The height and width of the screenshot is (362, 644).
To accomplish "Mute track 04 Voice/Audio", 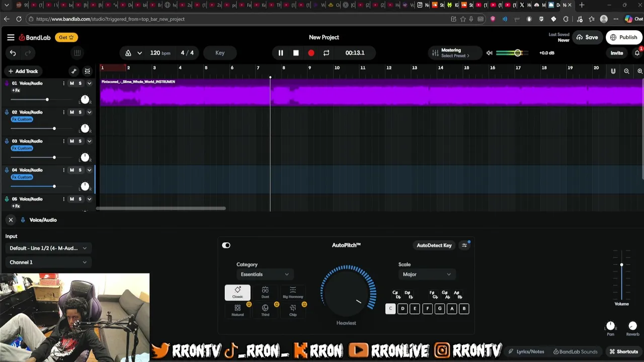I will (x=71, y=170).
